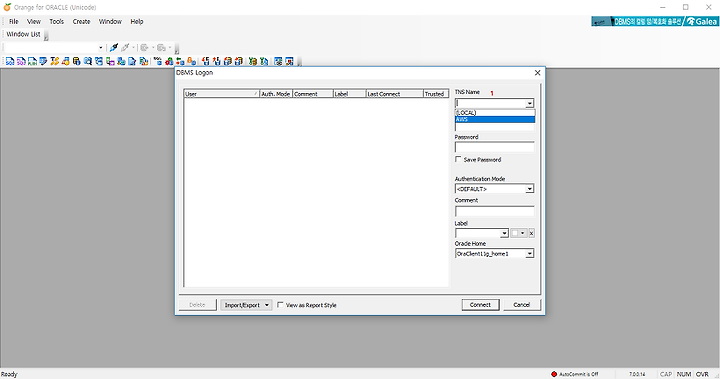Sort by the Comment column header
This screenshot has width=720, height=379.
(x=313, y=94)
